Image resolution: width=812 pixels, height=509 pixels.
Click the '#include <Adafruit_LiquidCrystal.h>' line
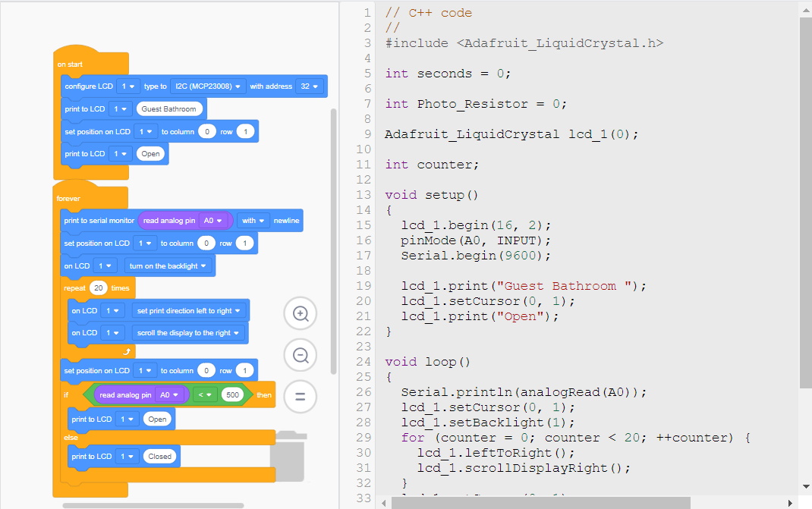tap(524, 43)
